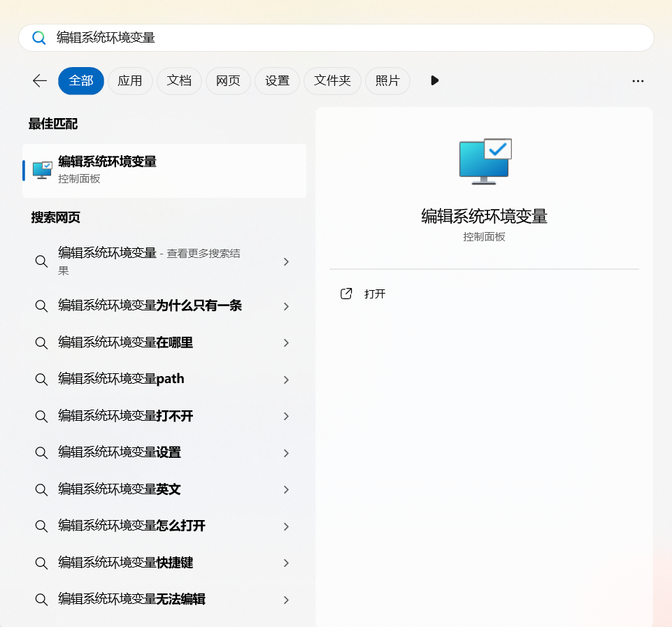Click search icon beside 无法编辑 suggestion
Image resolution: width=672 pixels, height=627 pixels.
41,599
